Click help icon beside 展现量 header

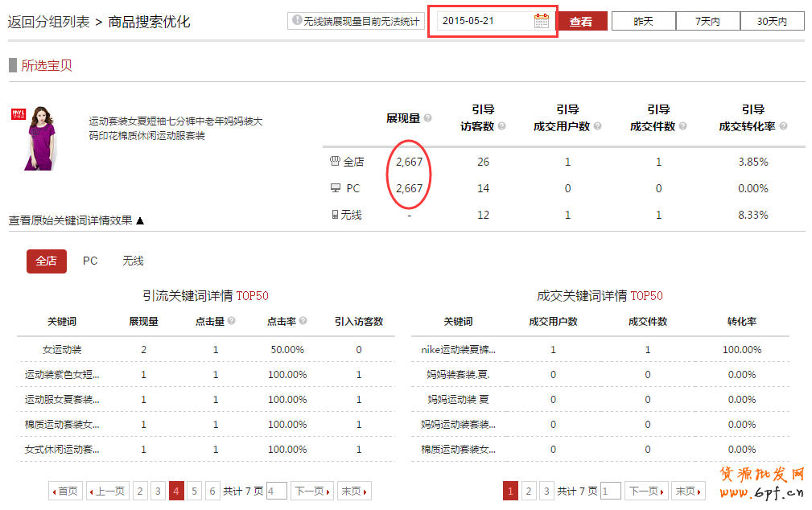427,118
